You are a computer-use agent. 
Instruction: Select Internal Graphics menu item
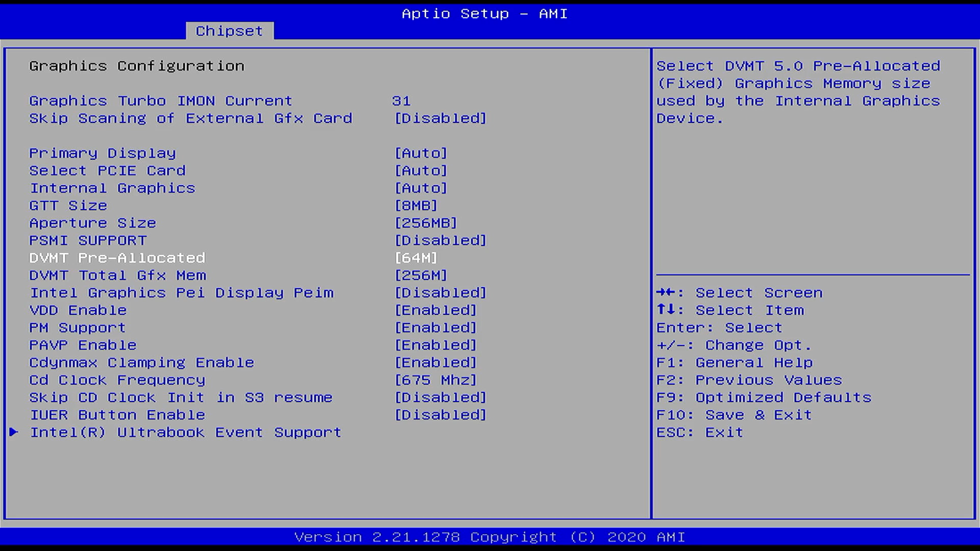click(112, 188)
